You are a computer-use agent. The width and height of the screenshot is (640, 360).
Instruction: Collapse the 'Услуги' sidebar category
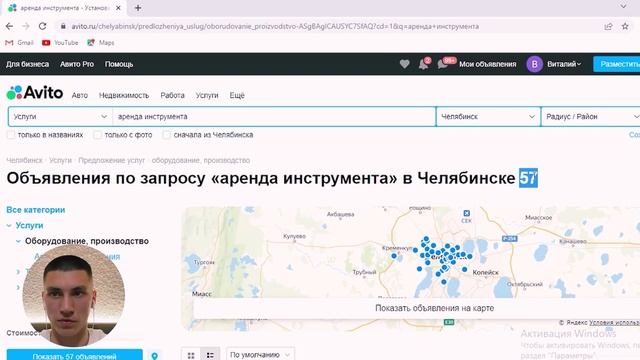click(x=9, y=225)
